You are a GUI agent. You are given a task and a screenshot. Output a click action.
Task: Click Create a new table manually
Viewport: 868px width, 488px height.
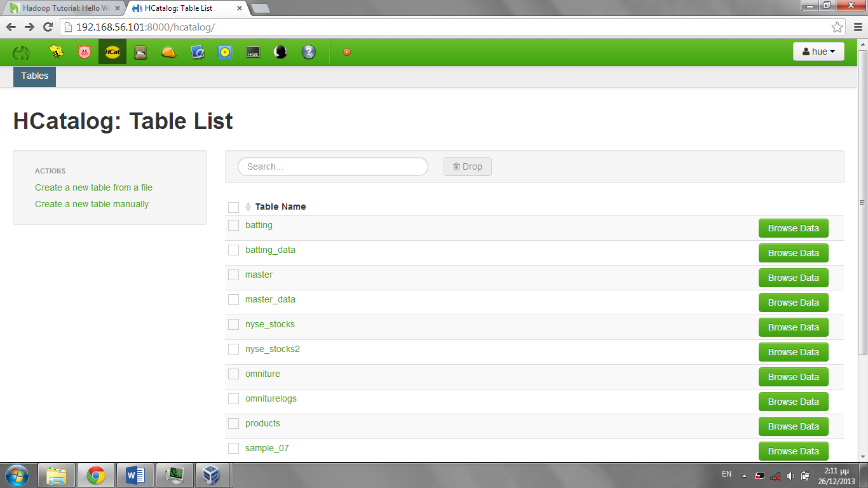[92, 204]
